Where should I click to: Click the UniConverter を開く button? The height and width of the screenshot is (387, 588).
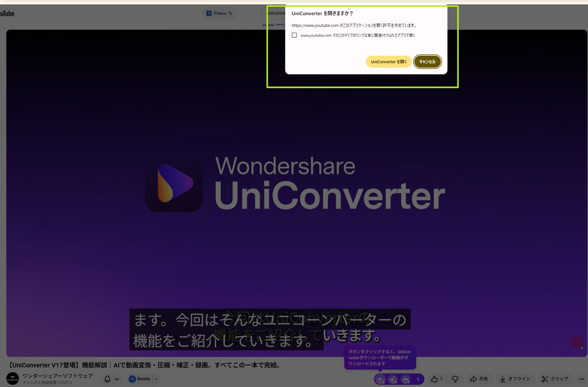tap(389, 62)
